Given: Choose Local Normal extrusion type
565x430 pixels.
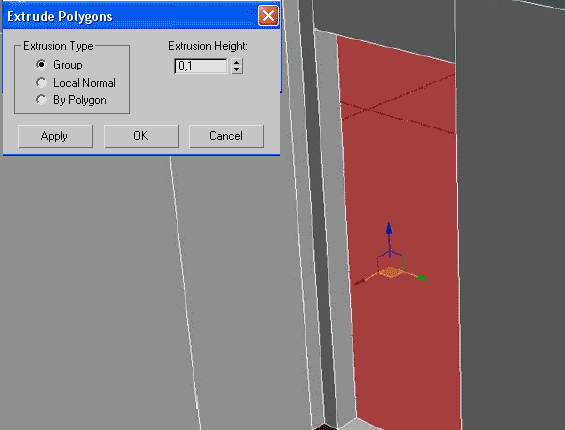Looking at the screenshot, I should click(x=41, y=83).
